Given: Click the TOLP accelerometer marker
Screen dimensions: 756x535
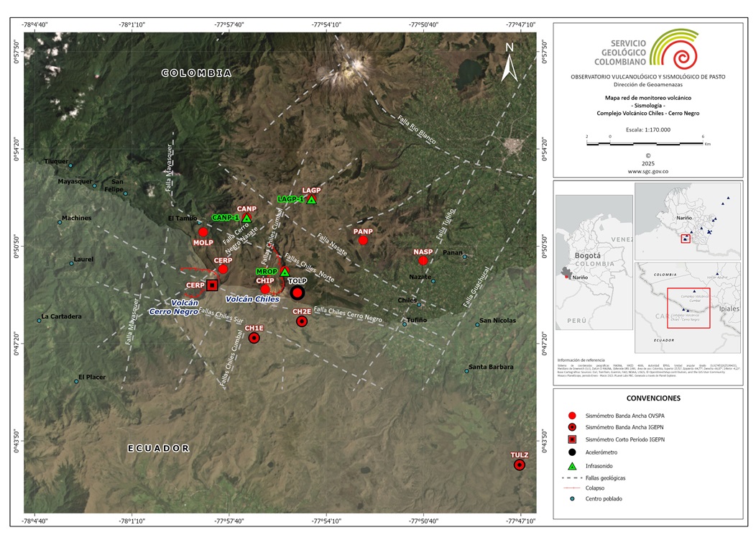Looking at the screenshot, I should (296, 293).
